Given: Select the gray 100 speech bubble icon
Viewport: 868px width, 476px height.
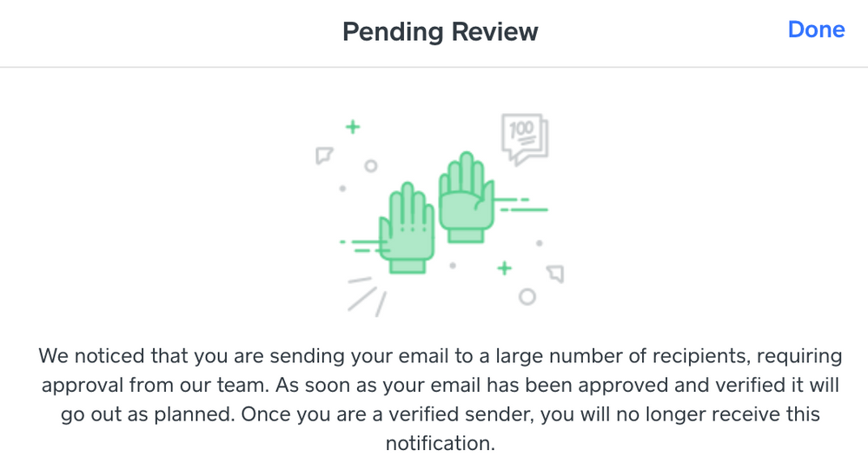Looking at the screenshot, I should (x=525, y=139).
